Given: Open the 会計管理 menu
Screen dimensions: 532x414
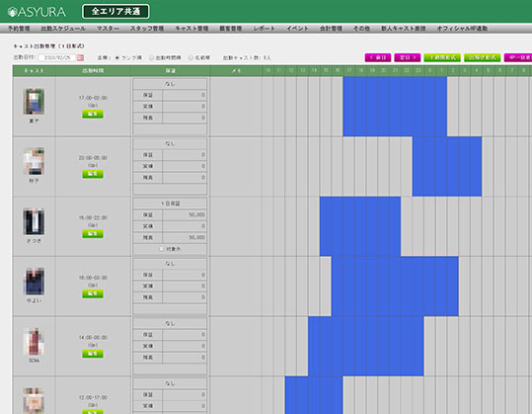Looking at the screenshot, I should pyautogui.click(x=331, y=29).
